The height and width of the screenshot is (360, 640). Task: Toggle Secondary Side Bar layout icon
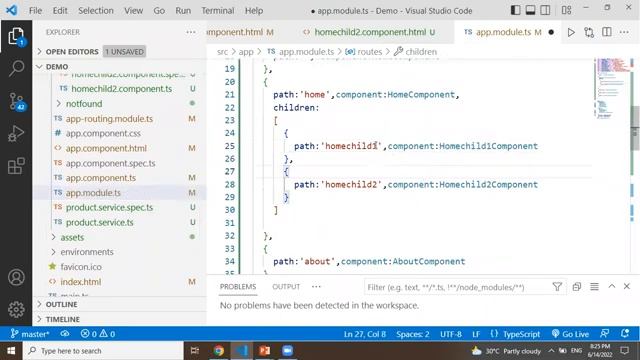pyautogui.click(x=545, y=10)
